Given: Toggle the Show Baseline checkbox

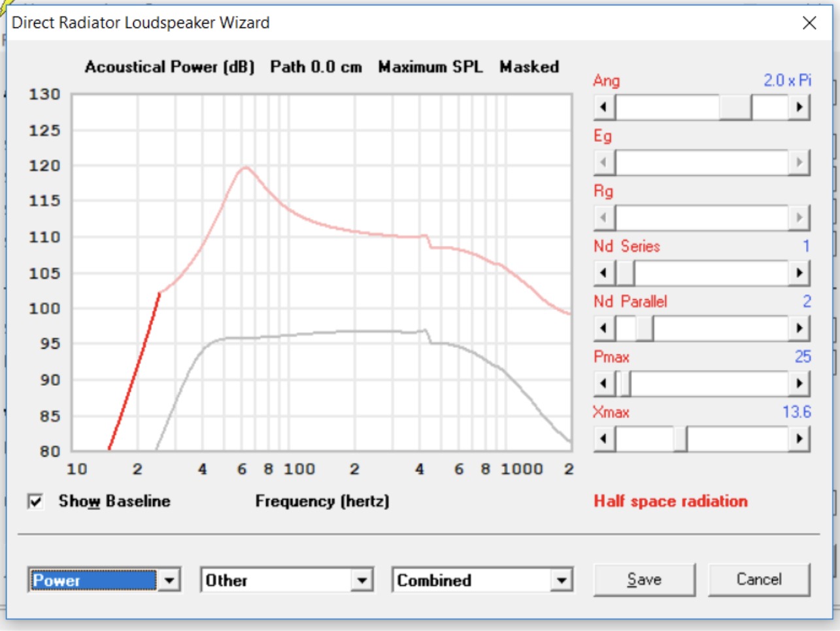Looking at the screenshot, I should click(x=35, y=502).
